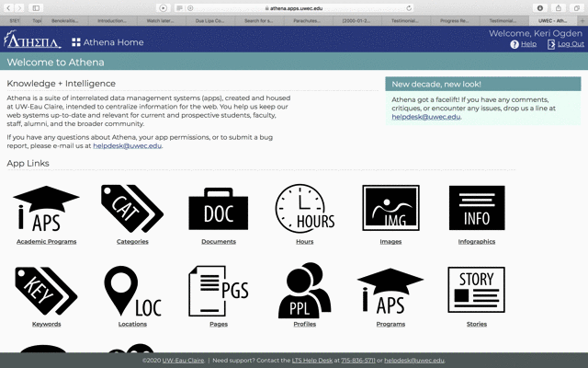
Task: Open the HOURS clock icon
Action: click(304, 209)
